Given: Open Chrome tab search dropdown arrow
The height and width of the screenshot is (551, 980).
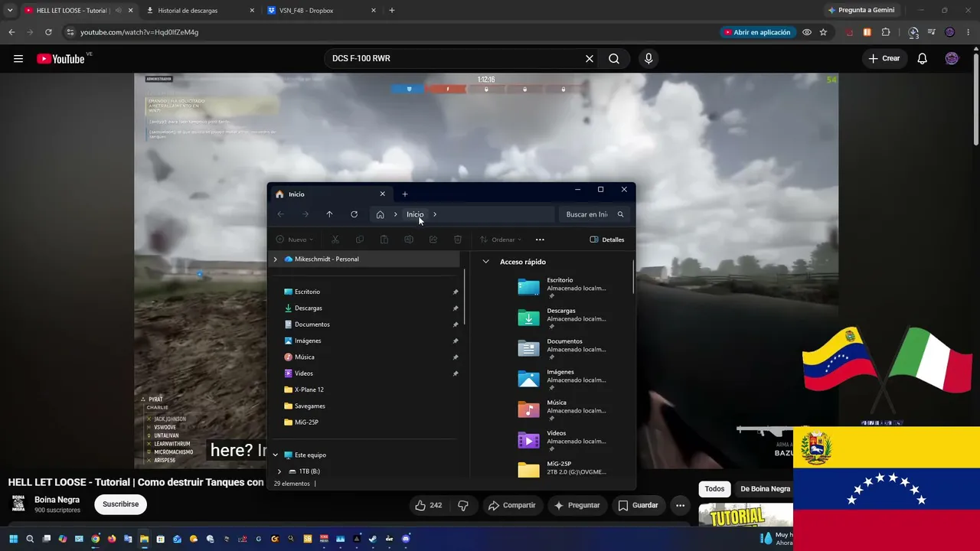Looking at the screenshot, I should click(x=10, y=11).
